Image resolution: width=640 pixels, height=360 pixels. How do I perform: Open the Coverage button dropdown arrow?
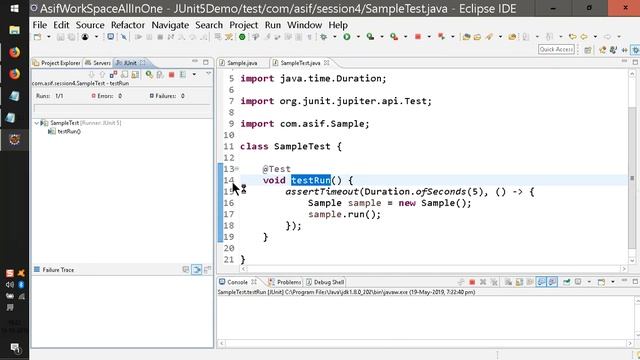[x=382, y=37]
